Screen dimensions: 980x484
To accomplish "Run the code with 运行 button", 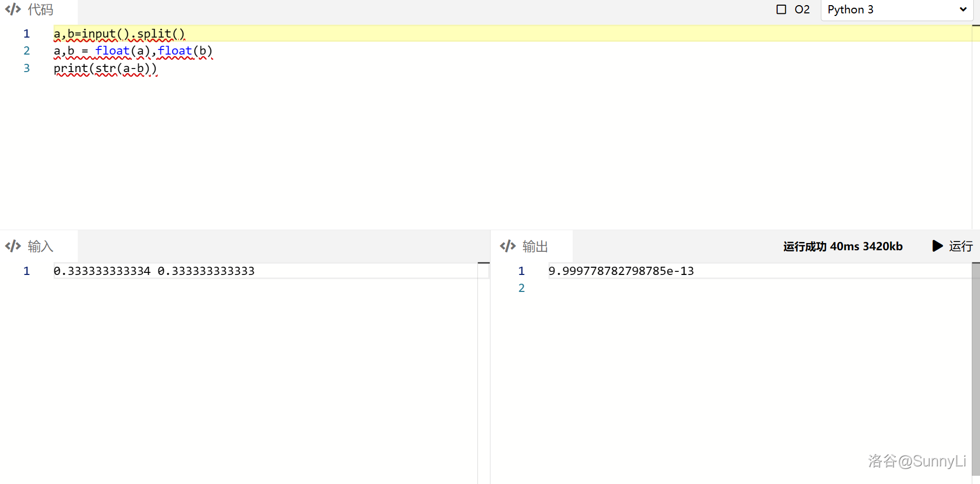I will point(953,246).
